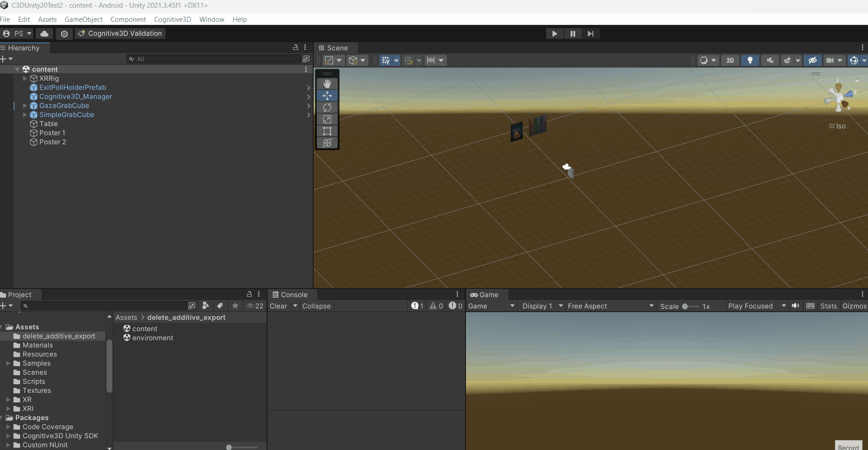This screenshot has height=450, width=868.
Task: Toggle hidden packages visibility count 22
Action: [255, 306]
